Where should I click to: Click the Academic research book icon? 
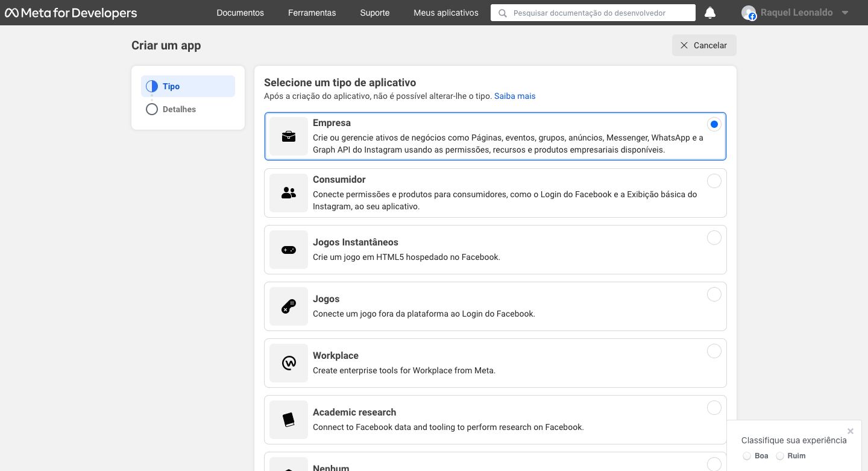coord(289,420)
